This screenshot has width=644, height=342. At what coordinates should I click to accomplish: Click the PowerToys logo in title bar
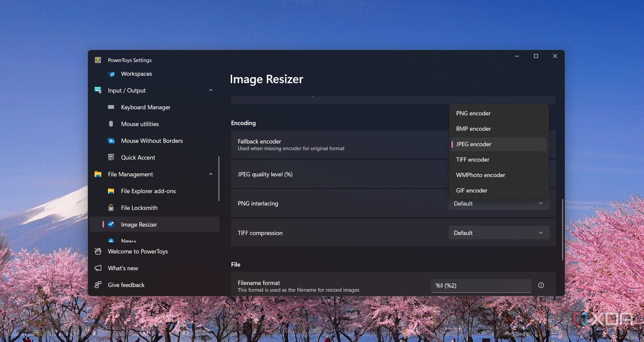click(98, 60)
